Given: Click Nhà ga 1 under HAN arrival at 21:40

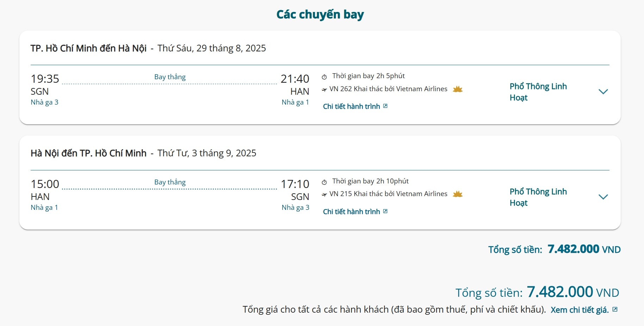Looking at the screenshot, I should 295,102.
